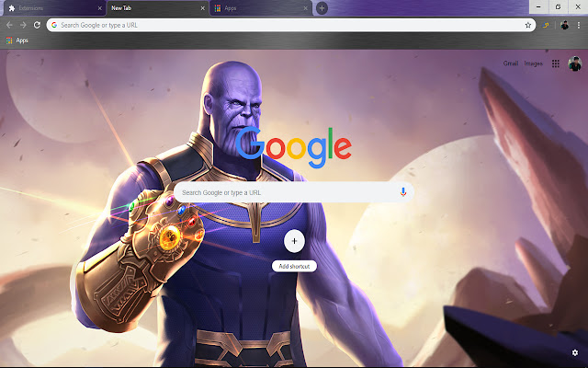Open Apps shortcut in bookmarks bar

point(17,40)
